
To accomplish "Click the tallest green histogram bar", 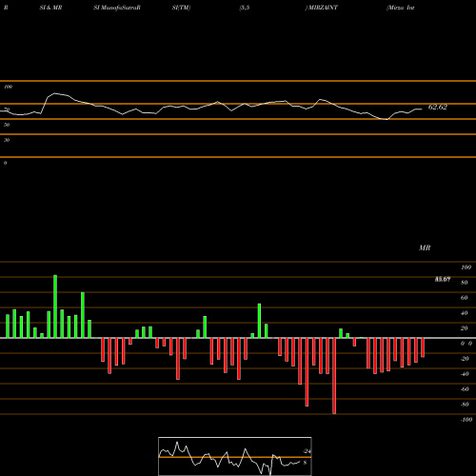I will coord(55,307).
